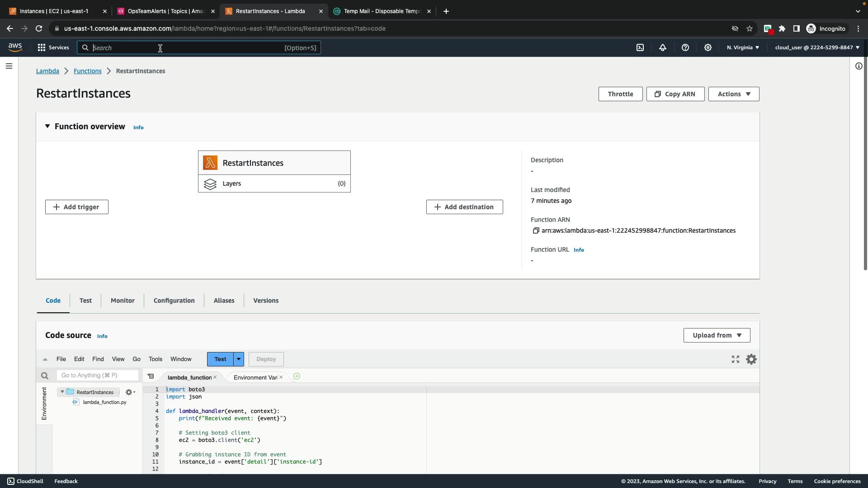This screenshot has height=488, width=868.
Task: Open the Tools menu in editor
Action: click(x=155, y=359)
